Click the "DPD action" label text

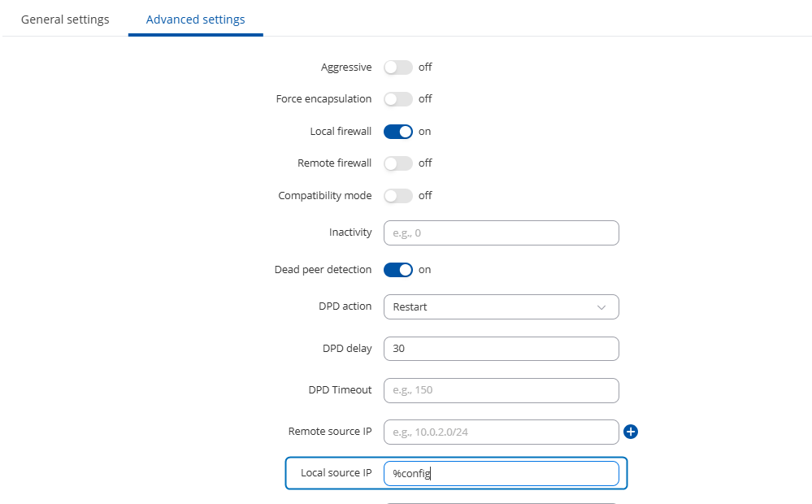pyautogui.click(x=345, y=307)
